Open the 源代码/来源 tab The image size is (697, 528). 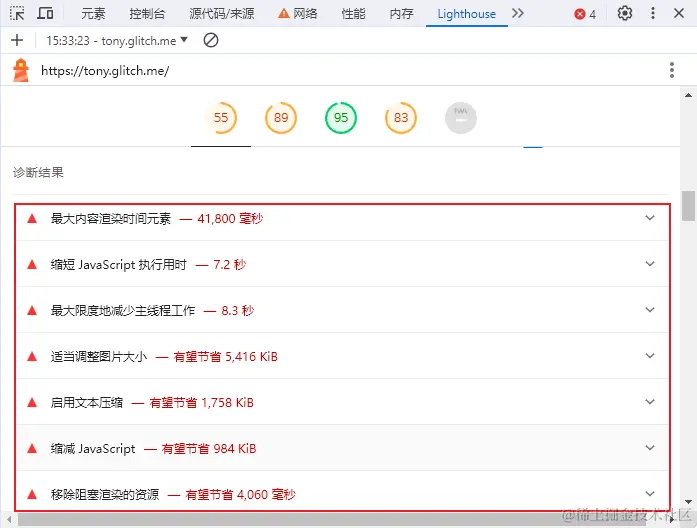click(222, 14)
